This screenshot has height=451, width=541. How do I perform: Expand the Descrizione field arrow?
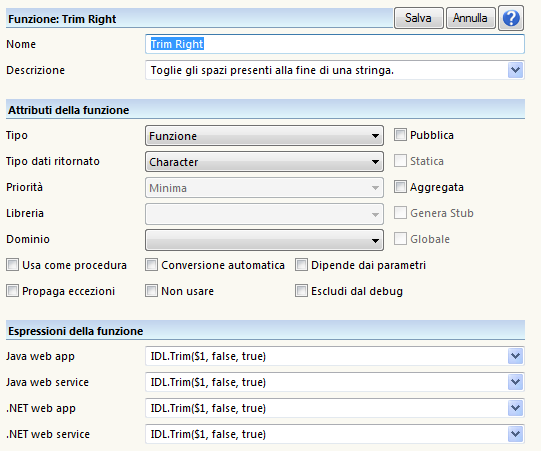[515, 70]
